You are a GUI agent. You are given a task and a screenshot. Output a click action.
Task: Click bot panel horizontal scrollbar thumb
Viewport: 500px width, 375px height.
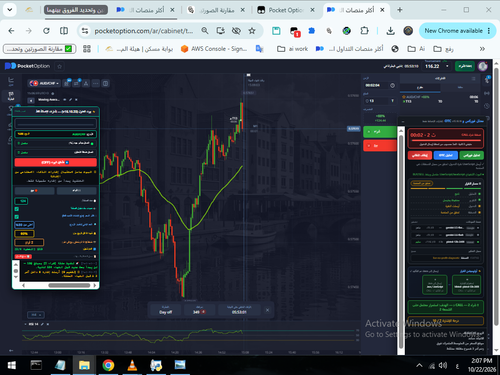69,285
